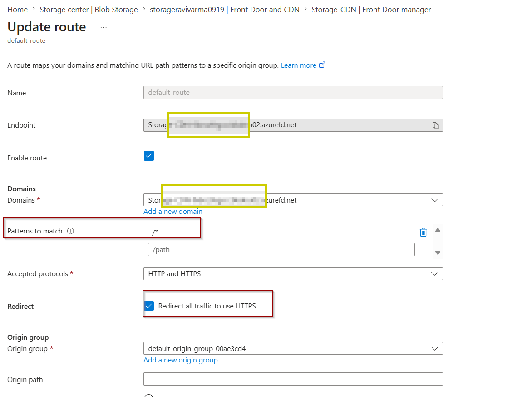Navigate to storageravivarma0919 Front Door and CDN
The width and height of the screenshot is (532, 407).
(x=225, y=10)
